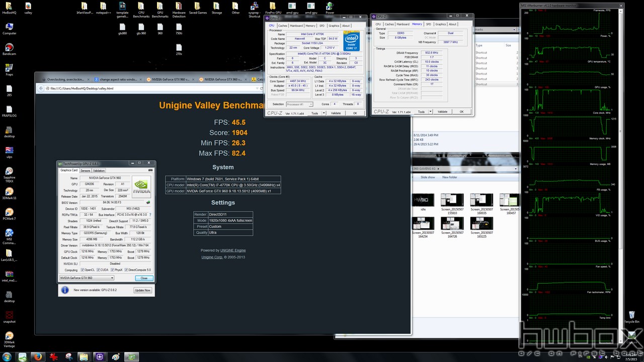Open Mainboard tab in the CPU-Z CPU window
The image size is (644, 362).
(x=296, y=26)
